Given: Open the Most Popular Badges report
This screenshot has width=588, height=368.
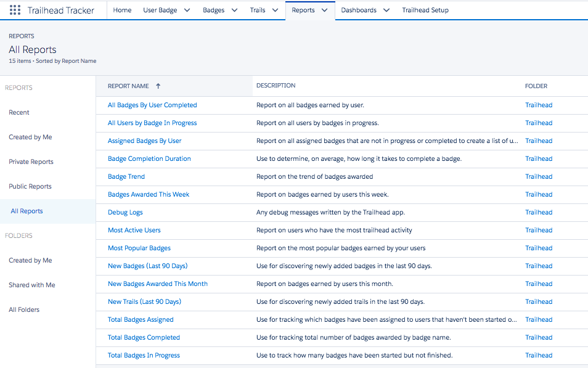Looking at the screenshot, I should click(139, 248).
